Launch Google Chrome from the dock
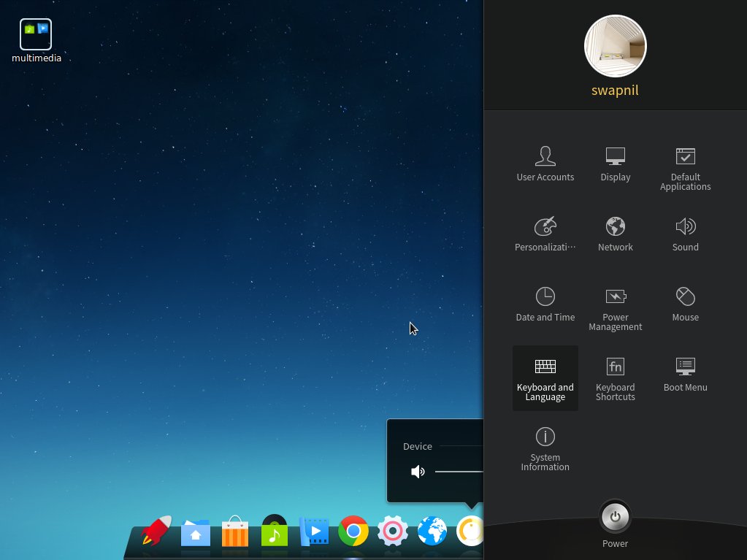This screenshot has height=560, width=747. pyautogui.click(x=353, y=531)
